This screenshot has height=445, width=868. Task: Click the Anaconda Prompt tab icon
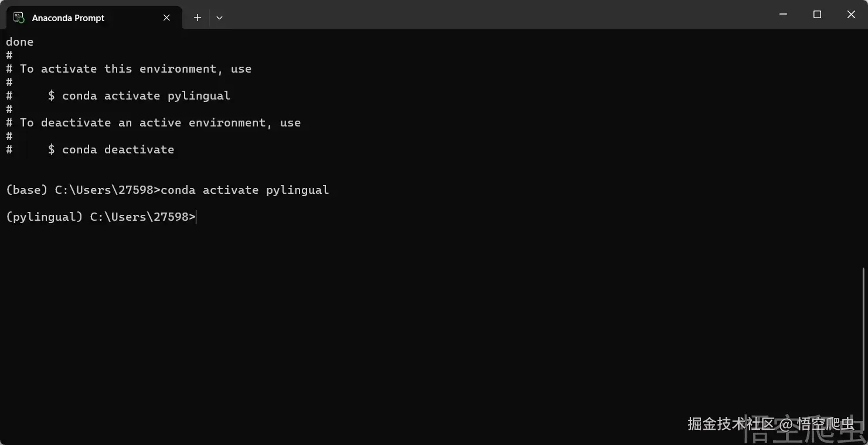[x=19, y=18]
